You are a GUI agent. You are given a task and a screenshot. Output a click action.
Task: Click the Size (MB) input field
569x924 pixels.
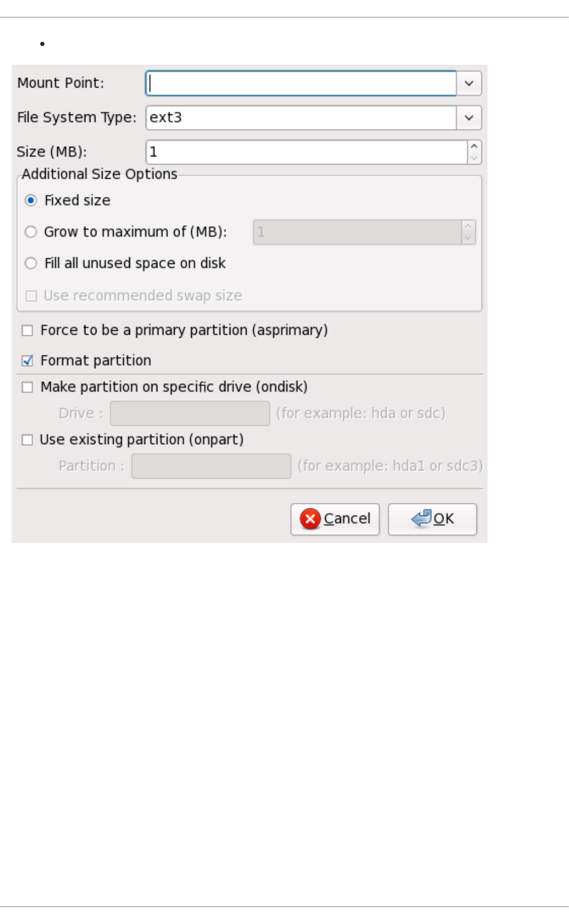coord(306,152)
